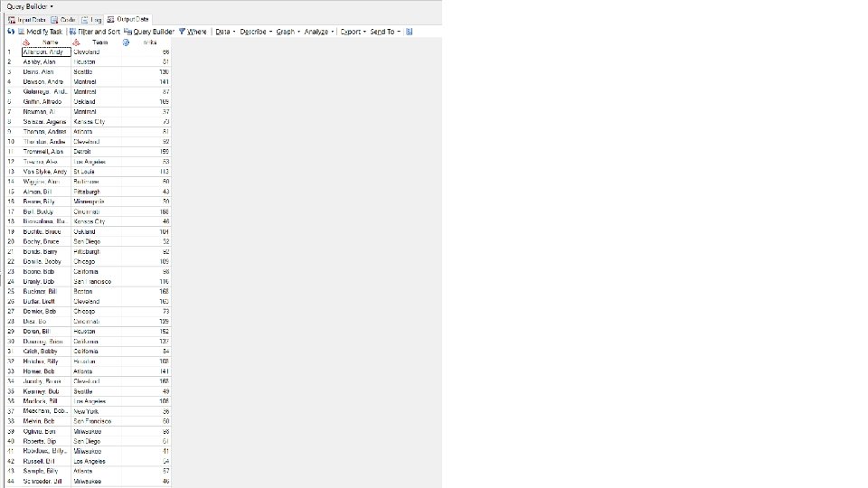Expand the Analyze dropdown menu
Viewport: 868px width, 488px height.
click(x=319, y=32)
